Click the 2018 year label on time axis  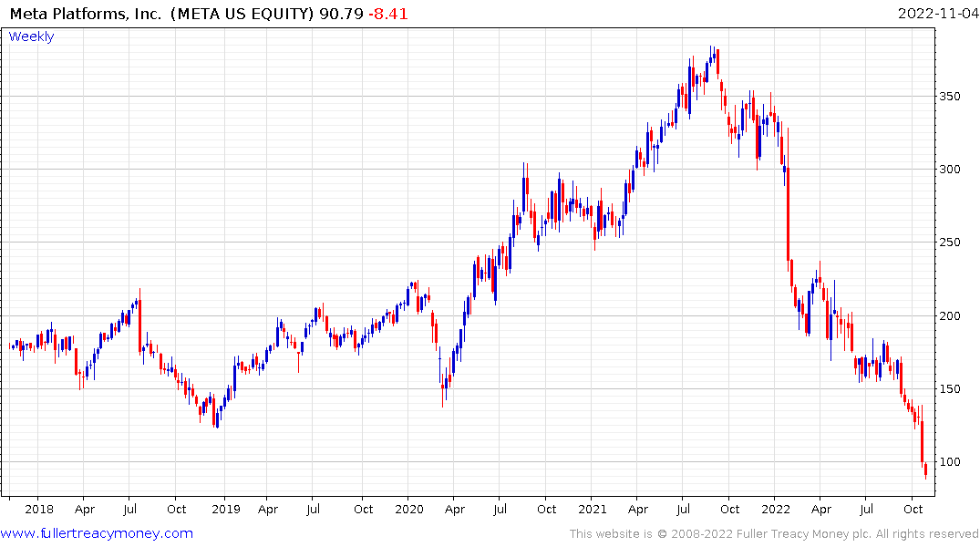click(39, 509)
